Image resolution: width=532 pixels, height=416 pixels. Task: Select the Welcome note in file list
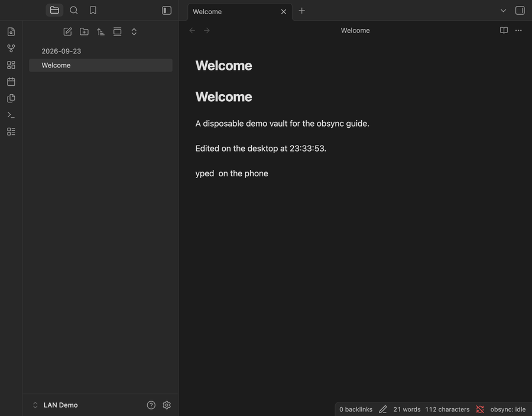point(100,65)
